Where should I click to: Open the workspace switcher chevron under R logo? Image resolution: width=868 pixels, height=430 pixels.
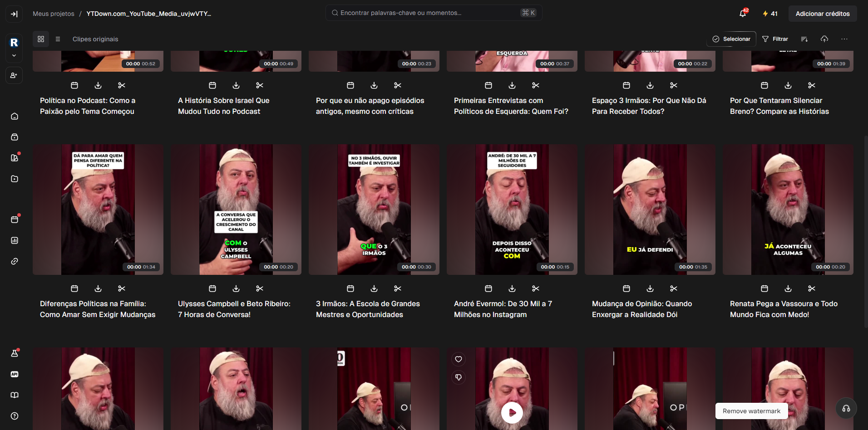[x=14, y=56]
